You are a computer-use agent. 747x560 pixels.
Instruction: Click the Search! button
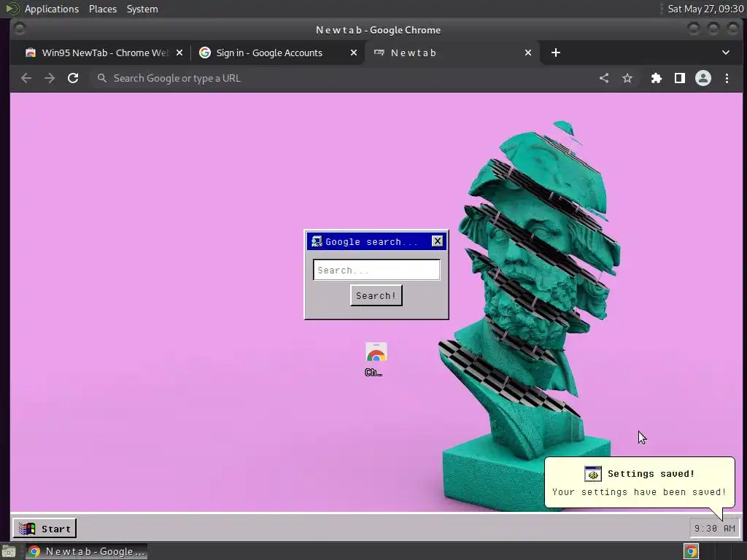pos(376,296)
